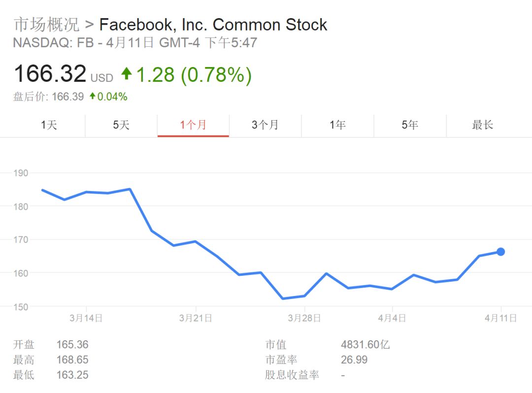Click the 开盘 value 165.36
Viewport: 532px width, 393px height.
pyautogui.click(x=72, y=345)
